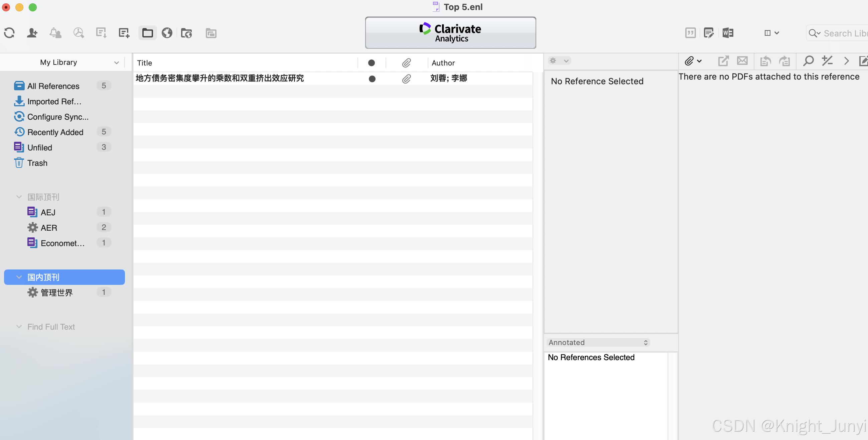Sort by read status column header

[x=371, y=63]
